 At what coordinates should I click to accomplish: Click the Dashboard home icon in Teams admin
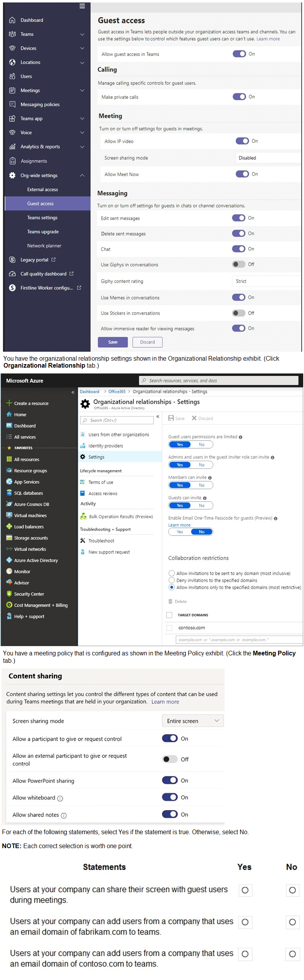pos(12,20)
